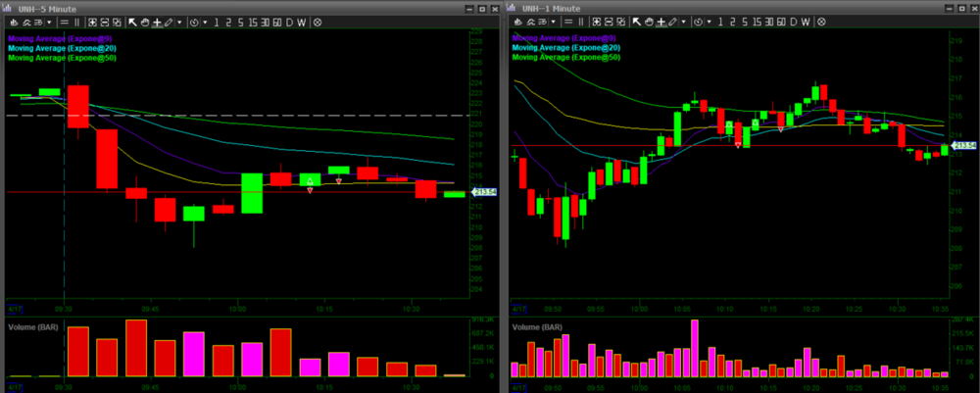Click the 213.54 price marker on 5 Minute chart
Screen dimensions: 980x393
click(x=484, y=192)
